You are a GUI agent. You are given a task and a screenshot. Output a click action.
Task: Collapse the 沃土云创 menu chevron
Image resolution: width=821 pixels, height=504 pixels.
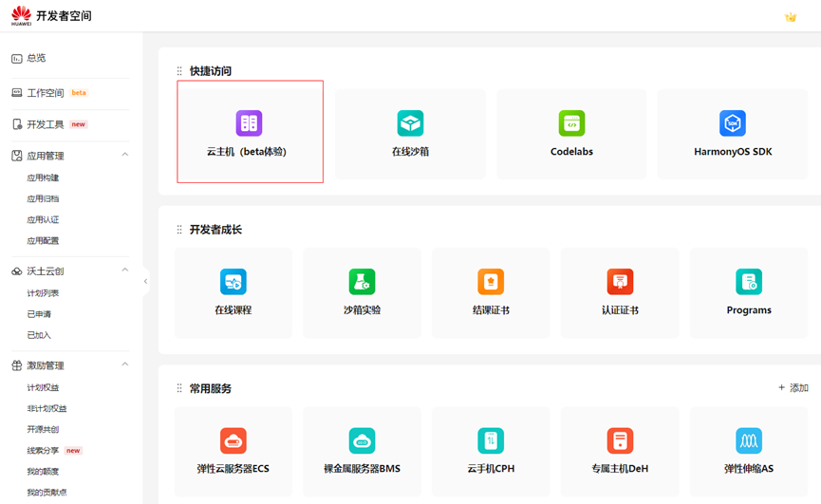(125, 270)
